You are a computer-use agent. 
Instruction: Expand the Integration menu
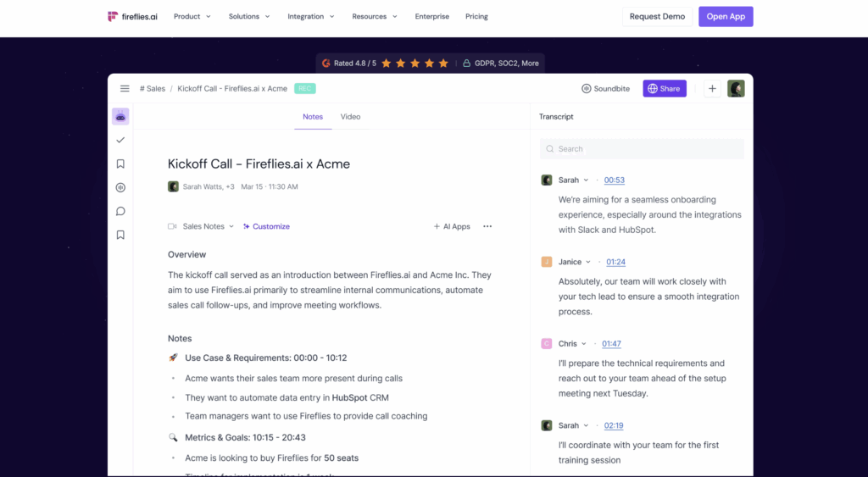pos(310,17)
